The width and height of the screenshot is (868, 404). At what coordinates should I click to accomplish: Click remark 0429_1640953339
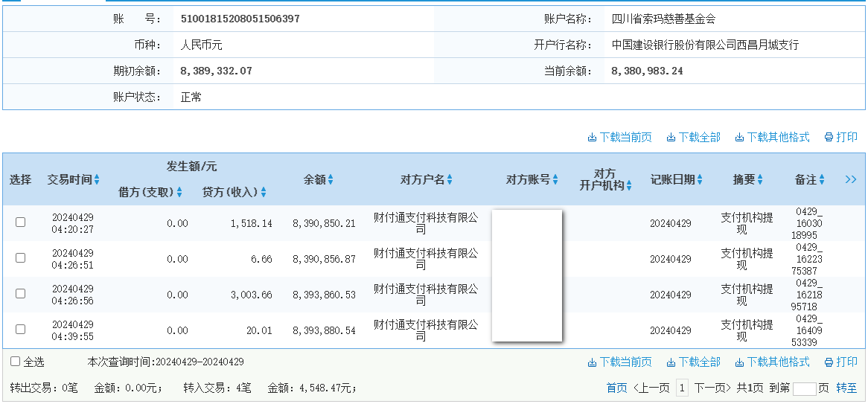pos(808,330)
